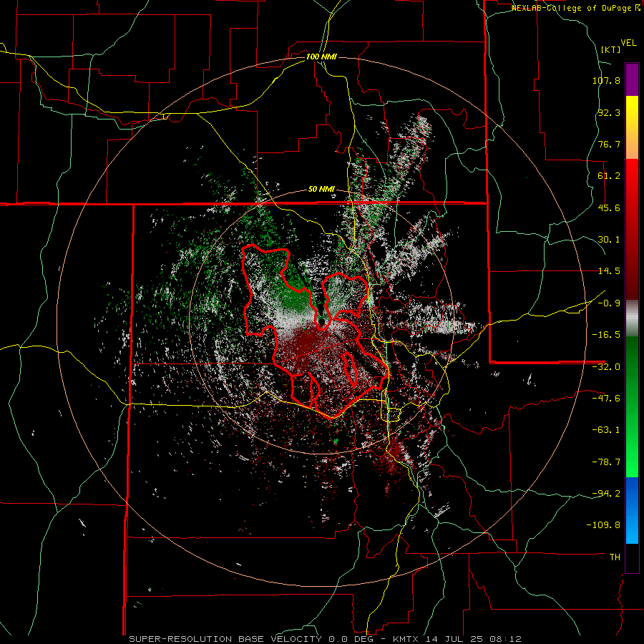The image size is (644, 644).
Task: Click the 30.1 value on velocity scale
Action: pyautogui.click(x=609, y=240)
